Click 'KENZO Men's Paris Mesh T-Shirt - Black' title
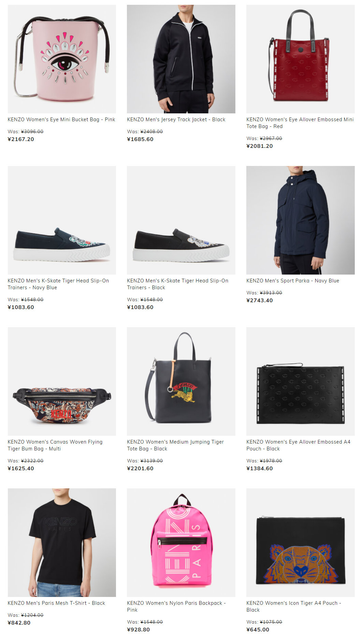The width and height of the screenshot is (364, 641). coord(56,603)
